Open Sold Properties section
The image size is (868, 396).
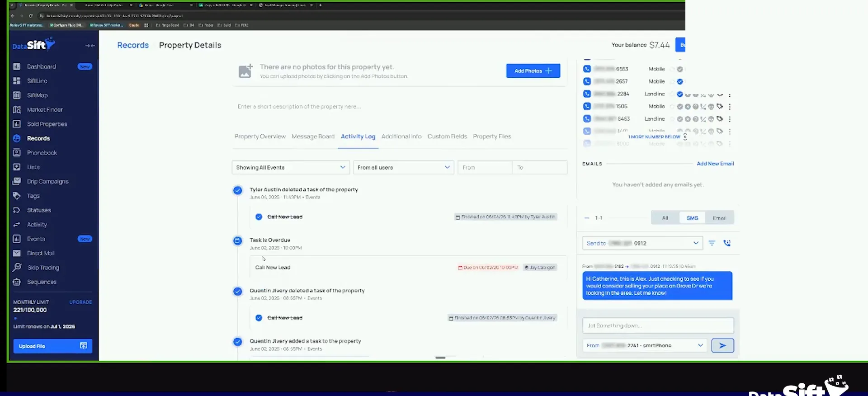point(47,124)
